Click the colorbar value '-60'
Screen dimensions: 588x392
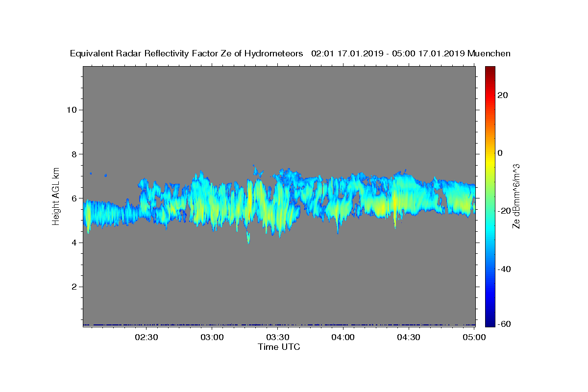click(504, 324)
